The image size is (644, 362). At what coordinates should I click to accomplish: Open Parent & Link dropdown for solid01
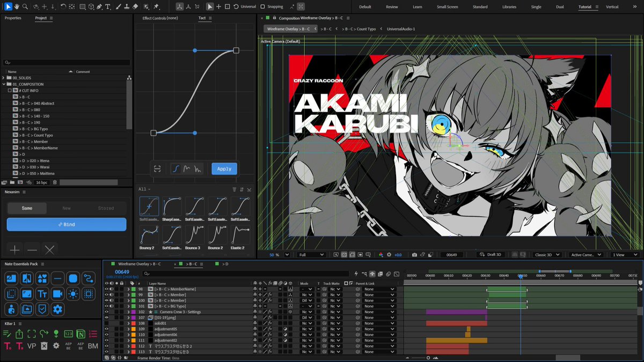pyautogui.click(x=379, y=323)
